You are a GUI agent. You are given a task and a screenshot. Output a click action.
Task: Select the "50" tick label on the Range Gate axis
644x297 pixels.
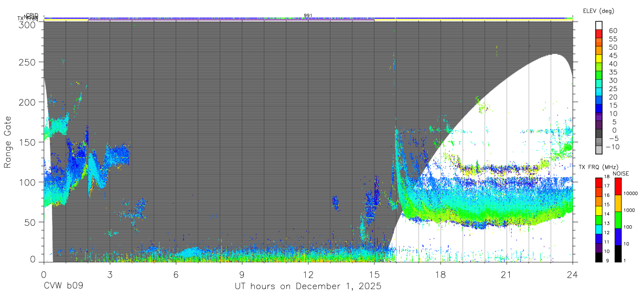(30, 222)
